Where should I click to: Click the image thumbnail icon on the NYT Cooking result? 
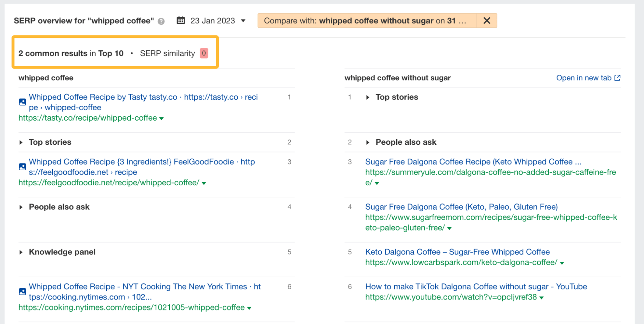coord(22,291)
